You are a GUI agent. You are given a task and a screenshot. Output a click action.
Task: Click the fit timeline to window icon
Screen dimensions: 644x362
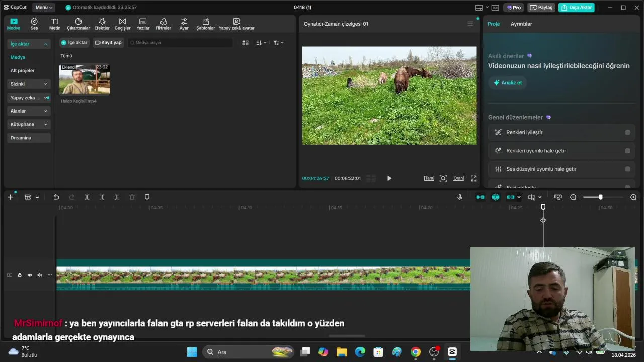(x=558, y=197)
